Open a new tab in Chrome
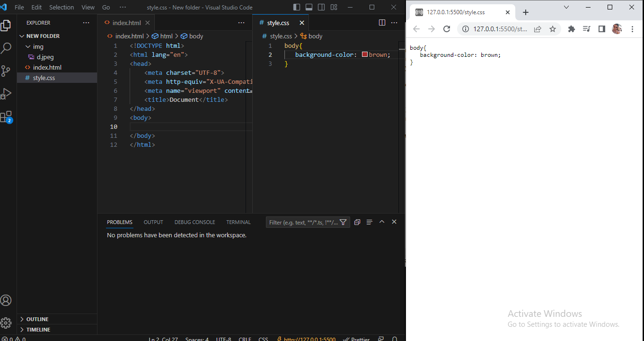The width and height of the screenshot is (644, 341). (525, 13)
